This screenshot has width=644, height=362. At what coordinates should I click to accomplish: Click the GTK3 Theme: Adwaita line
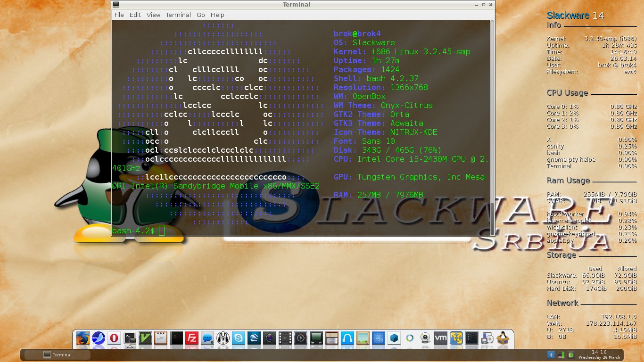379,123
